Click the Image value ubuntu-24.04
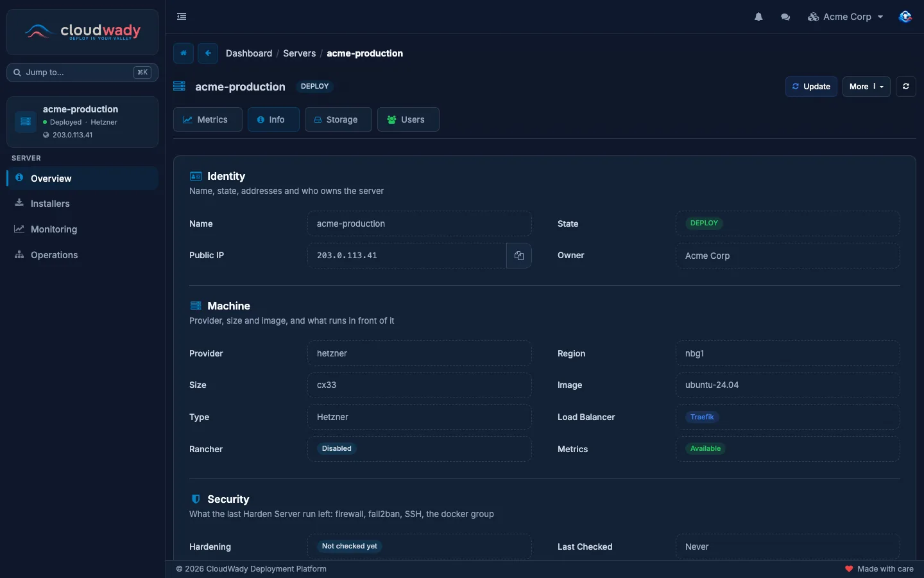The width and height of the screenshot is (924, 578). click(x=788, y=385)
